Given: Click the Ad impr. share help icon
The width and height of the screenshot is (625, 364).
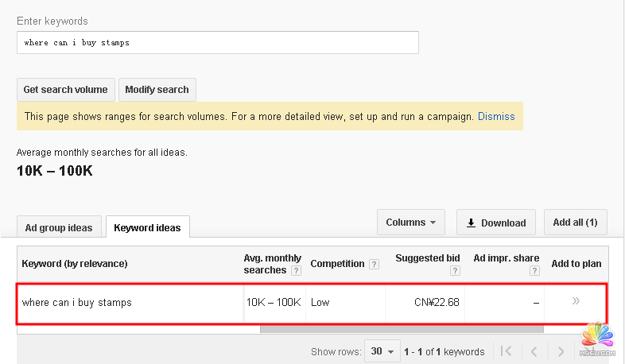Looking at the screenshot, I should [x=534, y=270].
